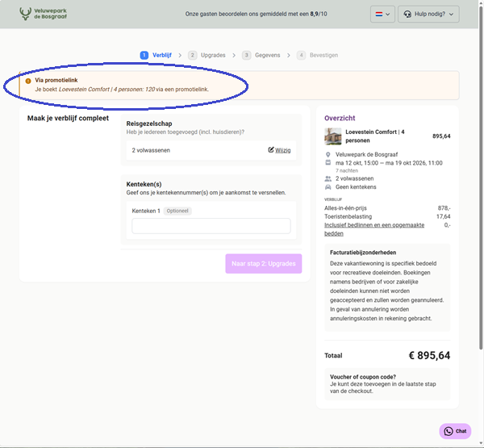
Task: Click the Toeristenbelasting line
Action: tap(387, 216)
